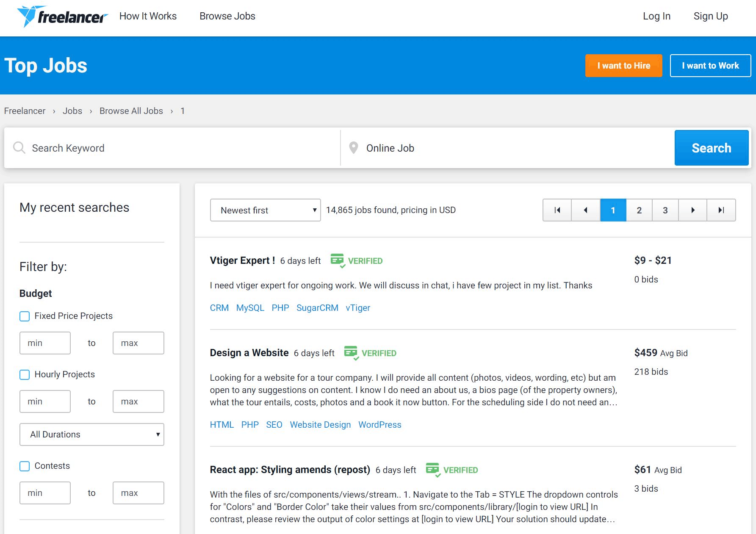Click the WordPress skill tag
This screenshot has width=756, height=534.
pyautogui.click(x=379, y=425)
